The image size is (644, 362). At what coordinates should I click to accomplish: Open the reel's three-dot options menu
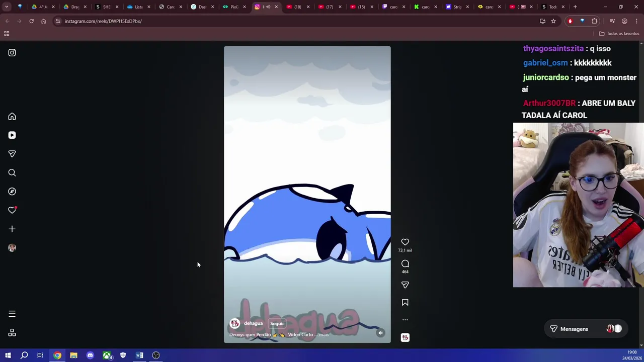point(405,320)
